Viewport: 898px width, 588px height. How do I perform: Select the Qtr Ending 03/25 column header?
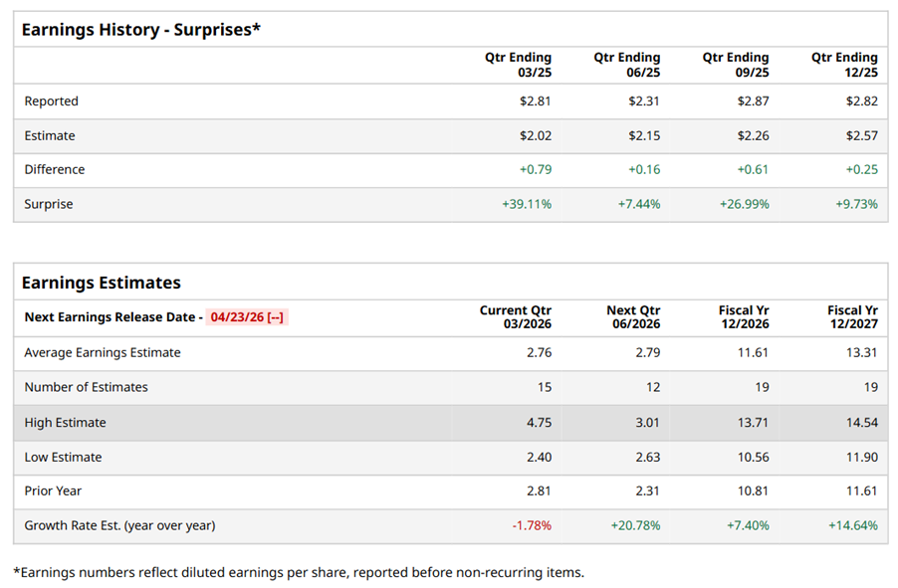518,65
